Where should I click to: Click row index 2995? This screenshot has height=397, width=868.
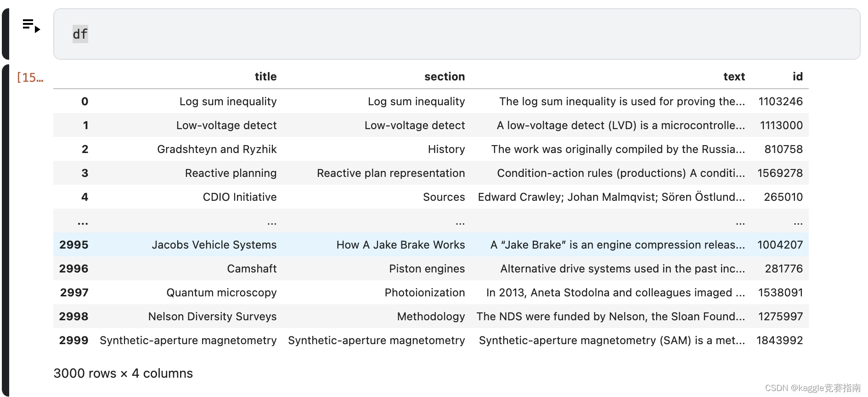[x=73, y=245]
